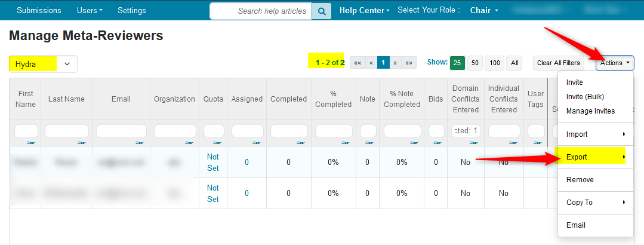Jump to the last page (»» icon)
The height and width of the screenshot is (245, 644).
pyautogui.click(x=409, y=63)
